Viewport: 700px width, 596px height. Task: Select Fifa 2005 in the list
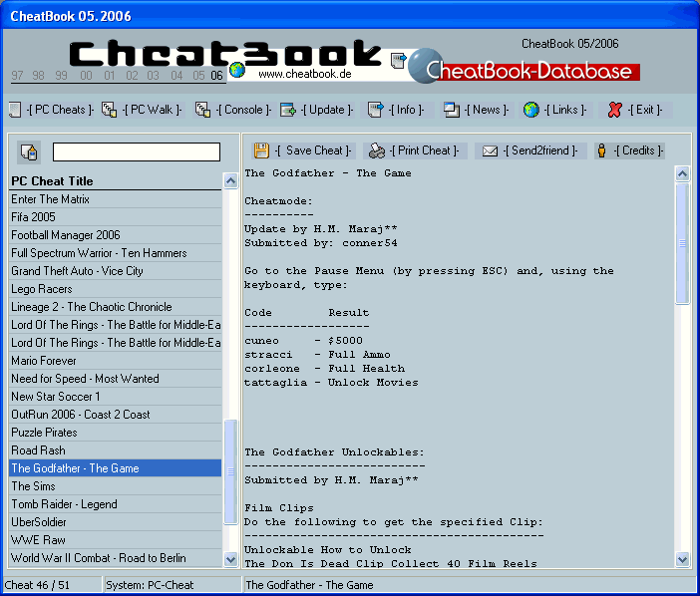[x=116, y=217]
